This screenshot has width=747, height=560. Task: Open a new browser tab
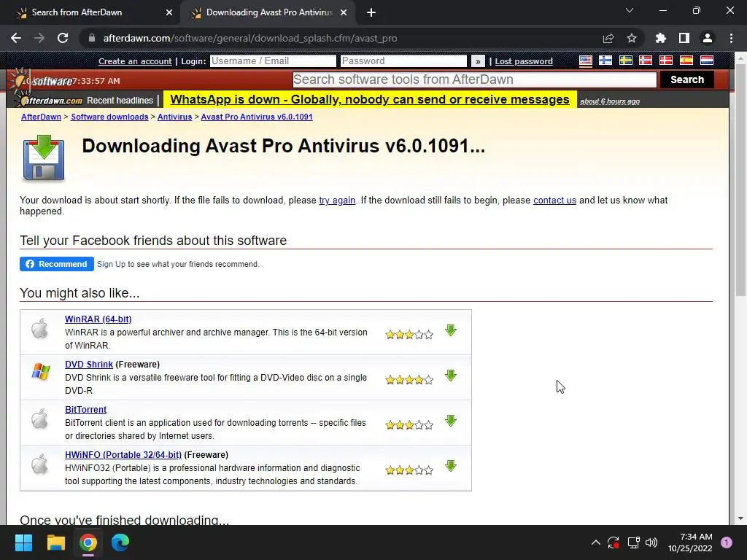[x=371, y=12]
